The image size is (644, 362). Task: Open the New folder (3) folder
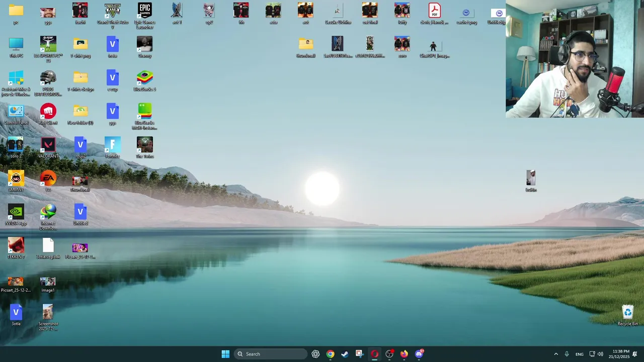click(80, 114)
